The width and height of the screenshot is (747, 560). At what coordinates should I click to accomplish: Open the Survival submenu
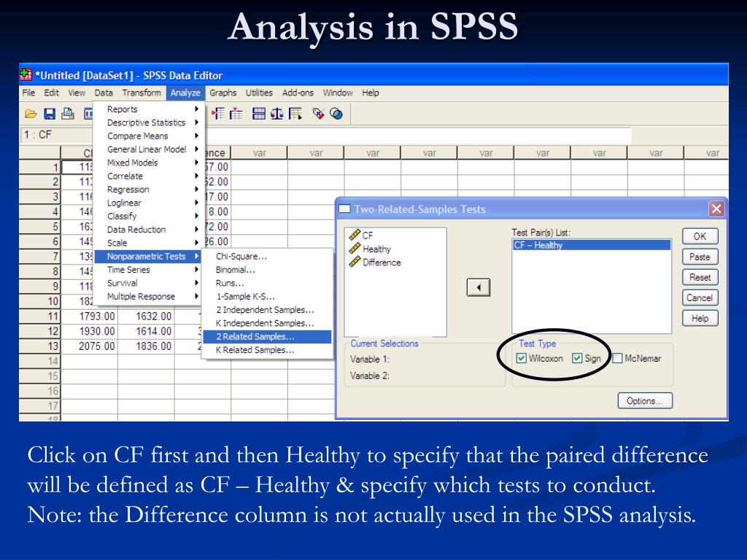click(x=149, y=283)
